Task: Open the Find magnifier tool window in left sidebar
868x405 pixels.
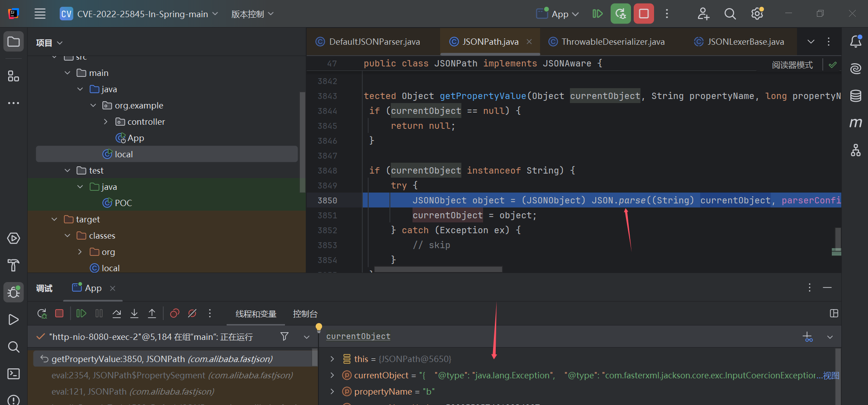Action: point(14,347)
